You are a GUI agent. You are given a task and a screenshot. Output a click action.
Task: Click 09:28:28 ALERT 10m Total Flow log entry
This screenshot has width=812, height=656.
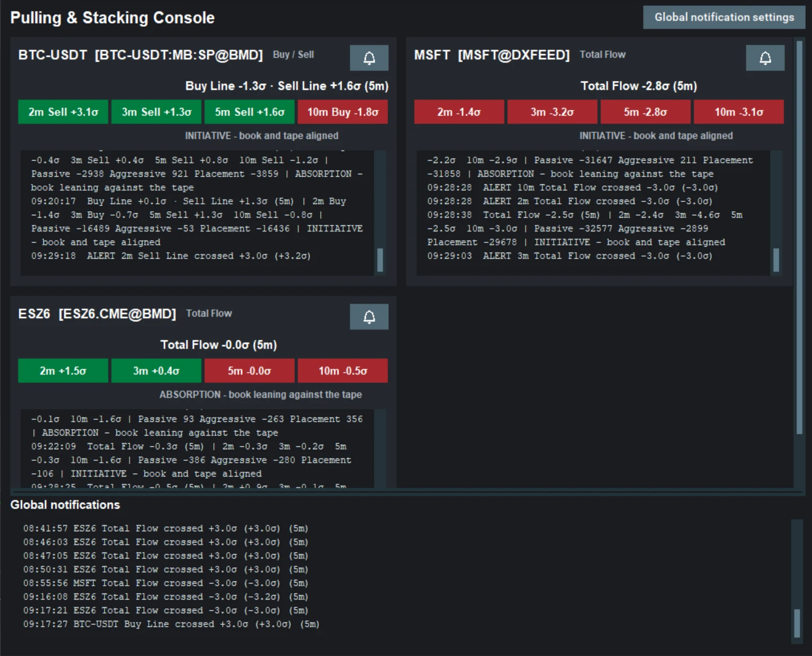click(x=573, y=188)
